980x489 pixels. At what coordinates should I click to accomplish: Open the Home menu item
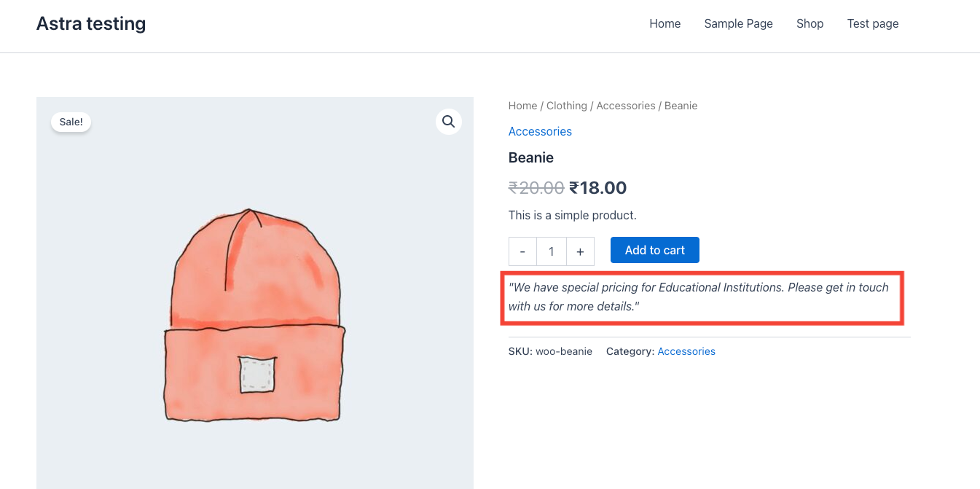(665, 24)
